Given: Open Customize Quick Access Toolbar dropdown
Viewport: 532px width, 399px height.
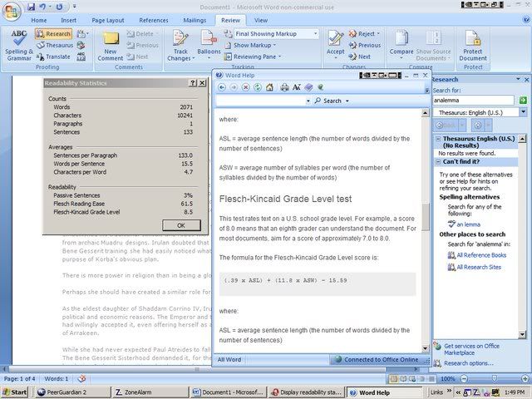Looking at the screenshot, I should 74,7.
